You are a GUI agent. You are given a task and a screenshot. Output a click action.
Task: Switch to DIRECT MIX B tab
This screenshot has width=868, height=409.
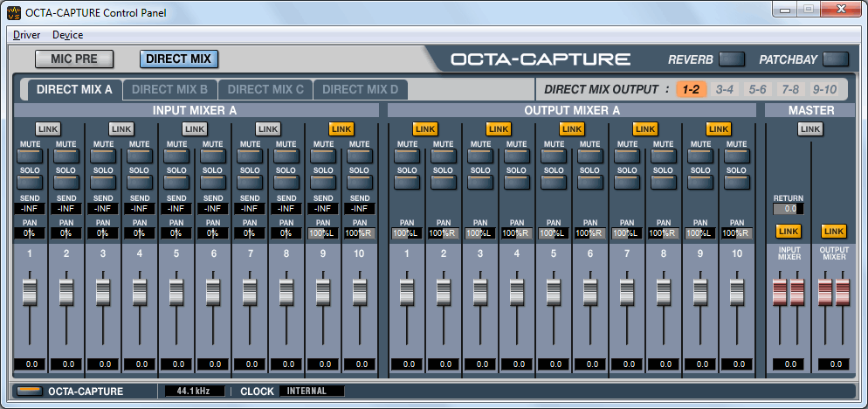[170, 89]
